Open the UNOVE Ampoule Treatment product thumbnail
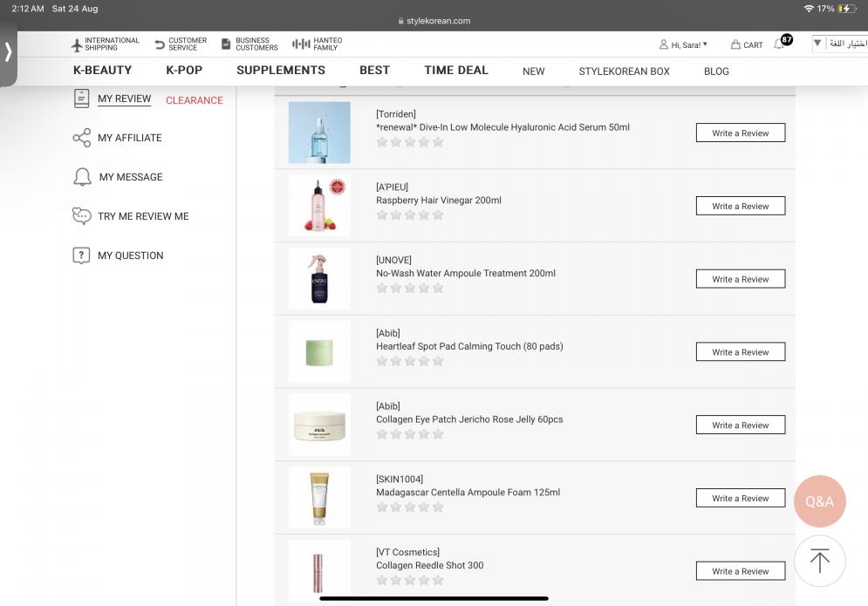 click(x=319, y=279)
